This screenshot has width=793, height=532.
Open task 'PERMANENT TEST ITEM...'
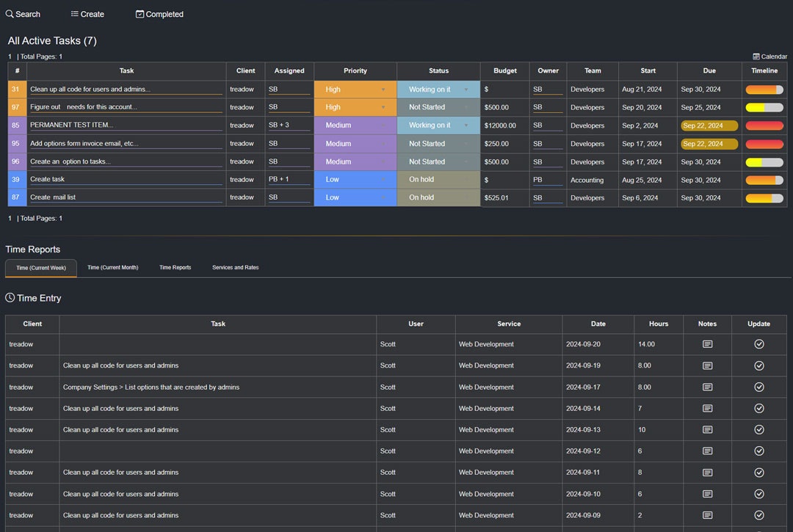126,125
